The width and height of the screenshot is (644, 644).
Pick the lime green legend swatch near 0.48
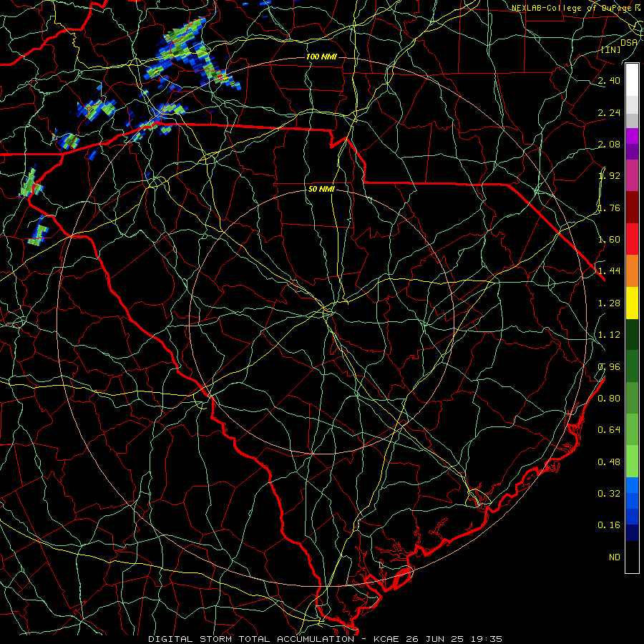[632, 462]
